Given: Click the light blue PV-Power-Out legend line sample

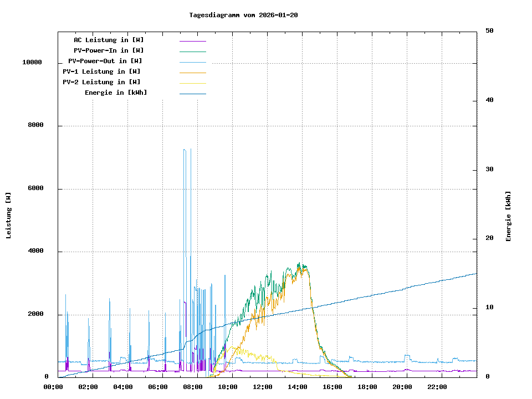Looking at the screenshot, I should [192, 62].
